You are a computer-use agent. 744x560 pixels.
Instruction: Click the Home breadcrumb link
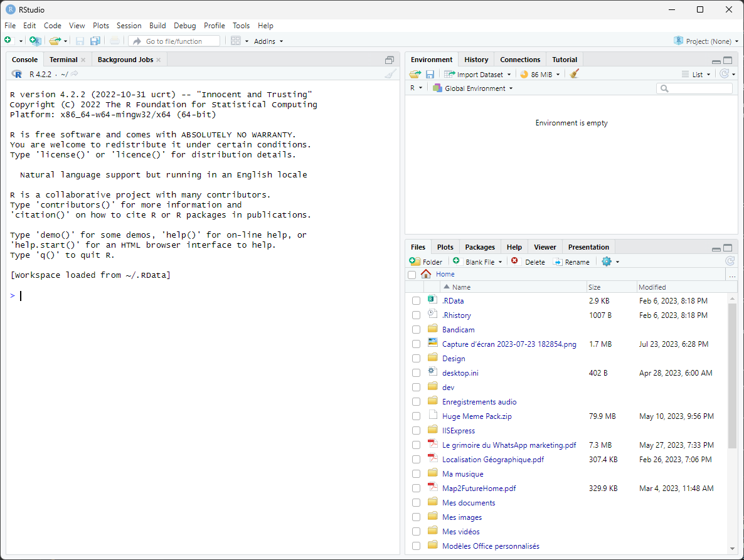445,274
